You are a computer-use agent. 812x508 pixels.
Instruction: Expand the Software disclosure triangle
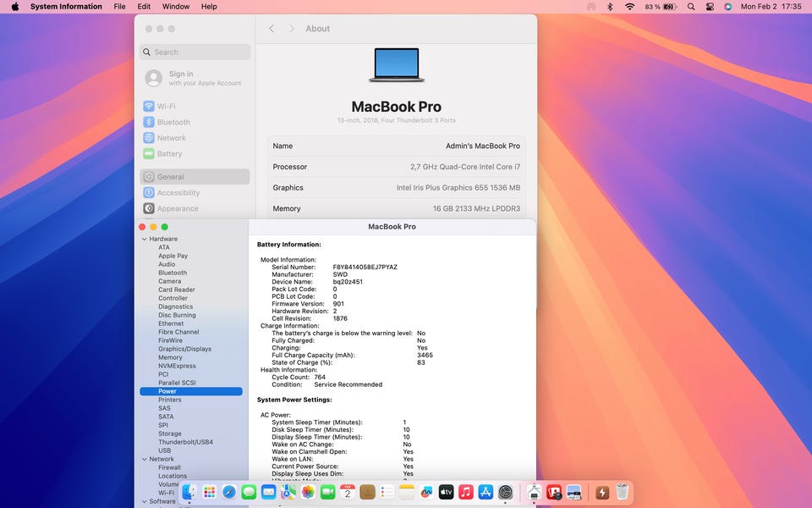coord(143,501)
